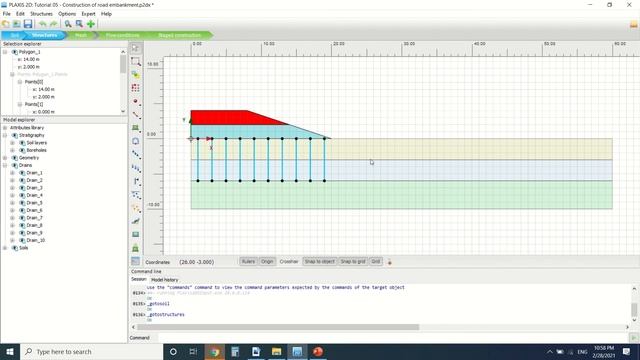Expand the Soils node
The height and width of the screenshot is (360, 640).
(5, 248)
